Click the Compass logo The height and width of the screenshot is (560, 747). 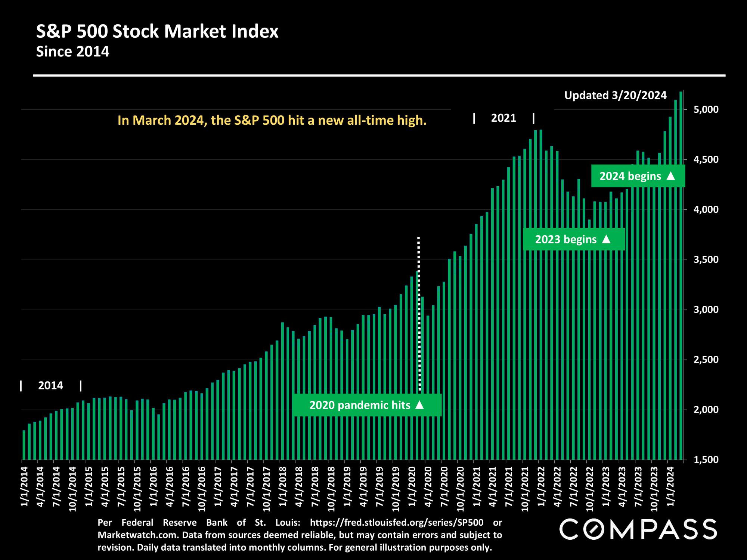click(x=638, y=529)
